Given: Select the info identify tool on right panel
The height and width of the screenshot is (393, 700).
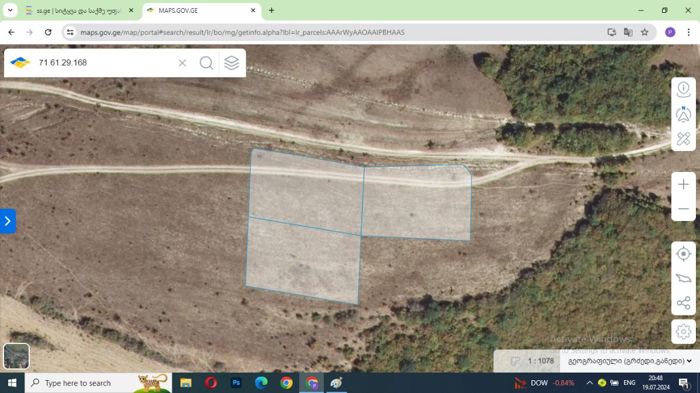Looking at the screenshot, I should pos(683,89).
